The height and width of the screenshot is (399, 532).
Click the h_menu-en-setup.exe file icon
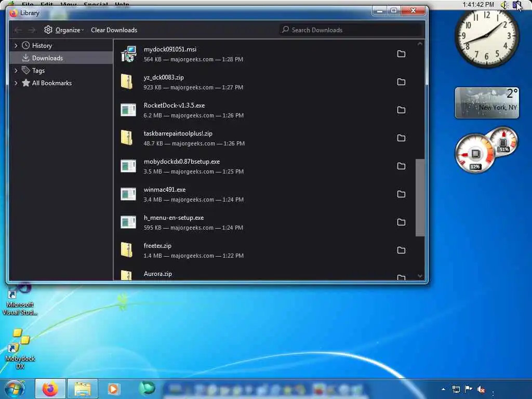pyautogui.click(x=128, y=222)
